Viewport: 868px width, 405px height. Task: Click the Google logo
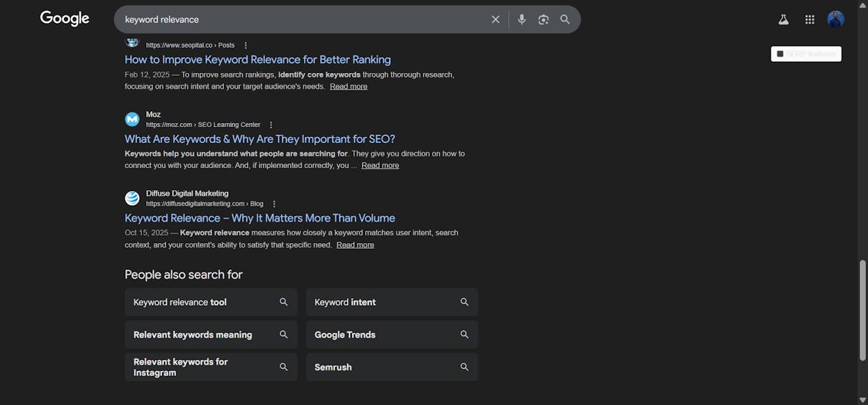tap(65, 19)
